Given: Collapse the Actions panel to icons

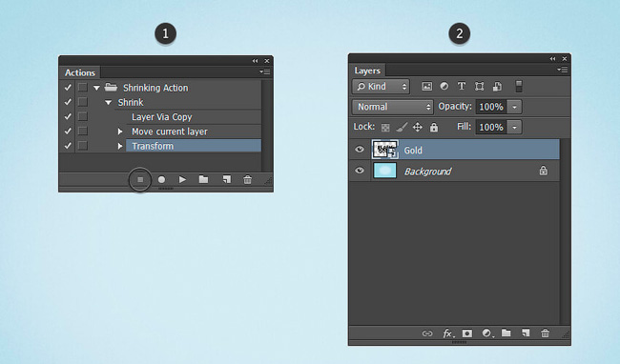Looking at the screenshot, I should (255, 61).
